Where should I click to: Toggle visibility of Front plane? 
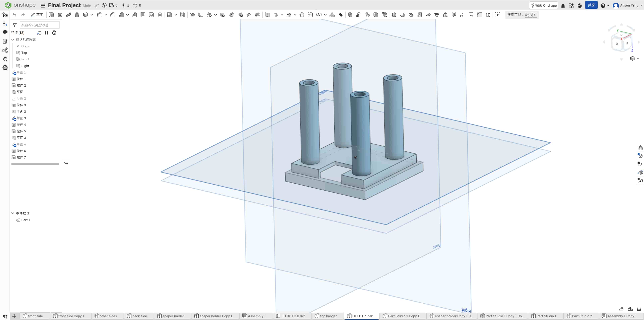click(x=18, y=59)
